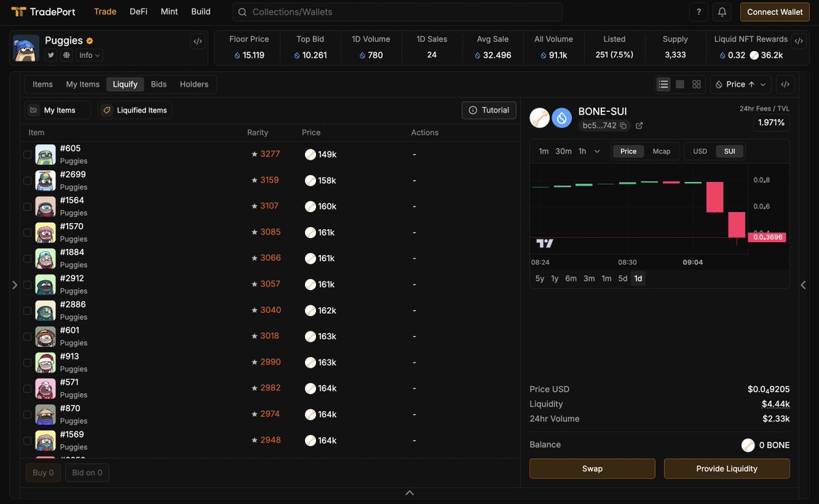Select checkbox for Puggies #2699
Viewport: 819px width, 504px height.
(27, 181)
